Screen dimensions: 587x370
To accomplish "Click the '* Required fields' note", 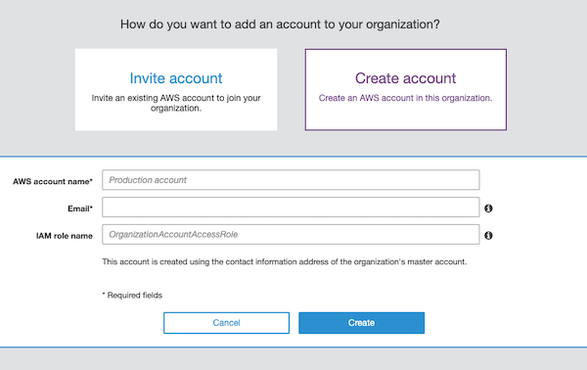I will pos(132,295).
